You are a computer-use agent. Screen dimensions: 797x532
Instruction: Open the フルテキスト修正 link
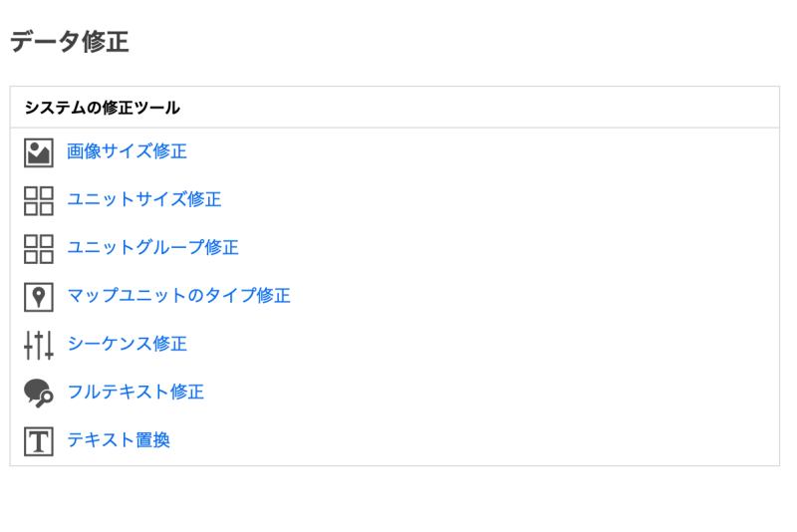tap(135, 392)
